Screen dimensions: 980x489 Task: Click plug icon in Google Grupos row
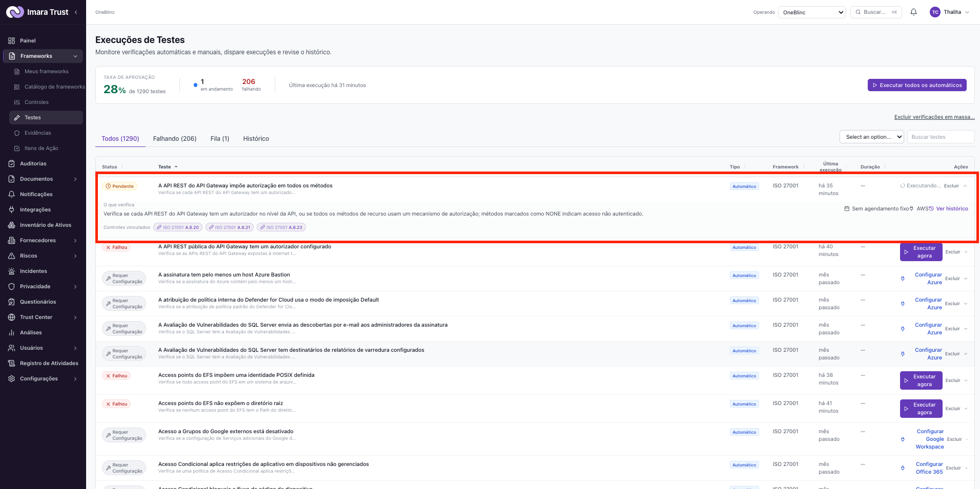(903, 439)
